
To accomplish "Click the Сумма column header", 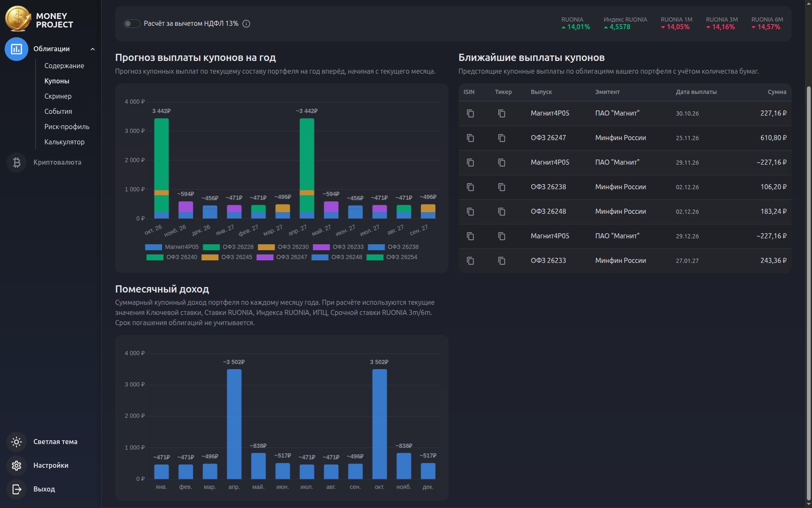I will (777, 92).
